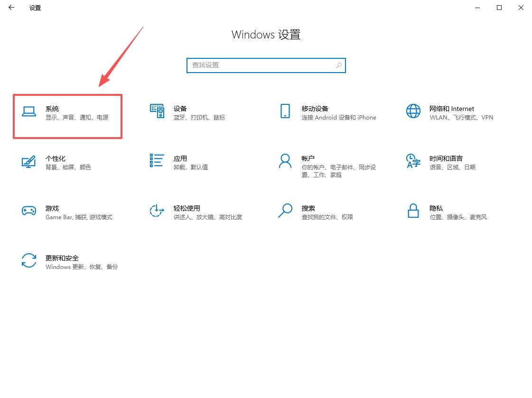532x398 pixels.
Task: Click the mobile device phone icon
Action: [285, 111]
